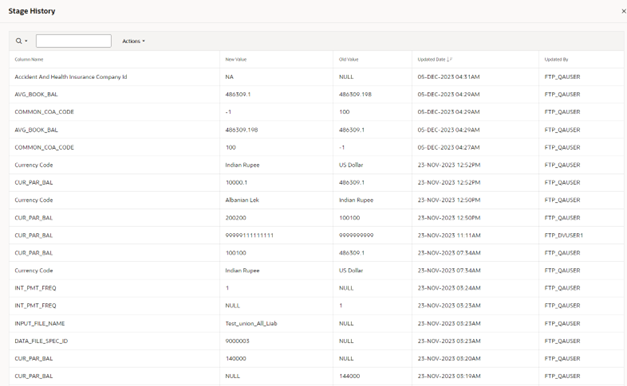Image resolution: width=627 pixels, height=386 pixels.
Task: Click inside the search text field
Action: [74, 41]
